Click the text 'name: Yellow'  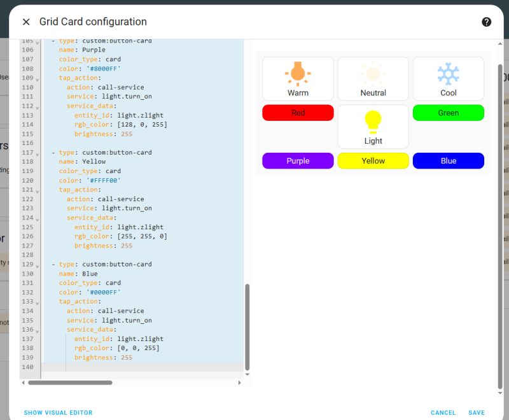(x=82, y=161)
